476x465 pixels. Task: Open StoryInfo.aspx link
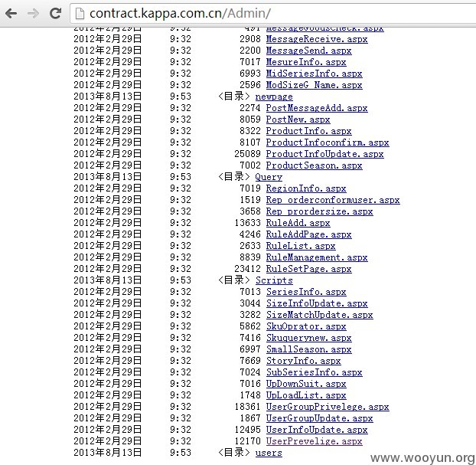click(x=303, y=361)
